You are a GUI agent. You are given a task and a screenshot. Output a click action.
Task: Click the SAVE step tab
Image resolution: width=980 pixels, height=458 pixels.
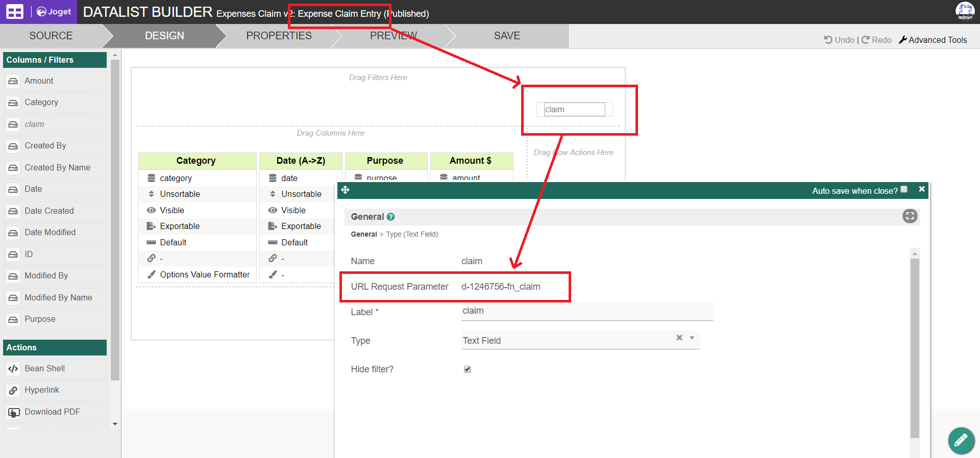(507, 36)
